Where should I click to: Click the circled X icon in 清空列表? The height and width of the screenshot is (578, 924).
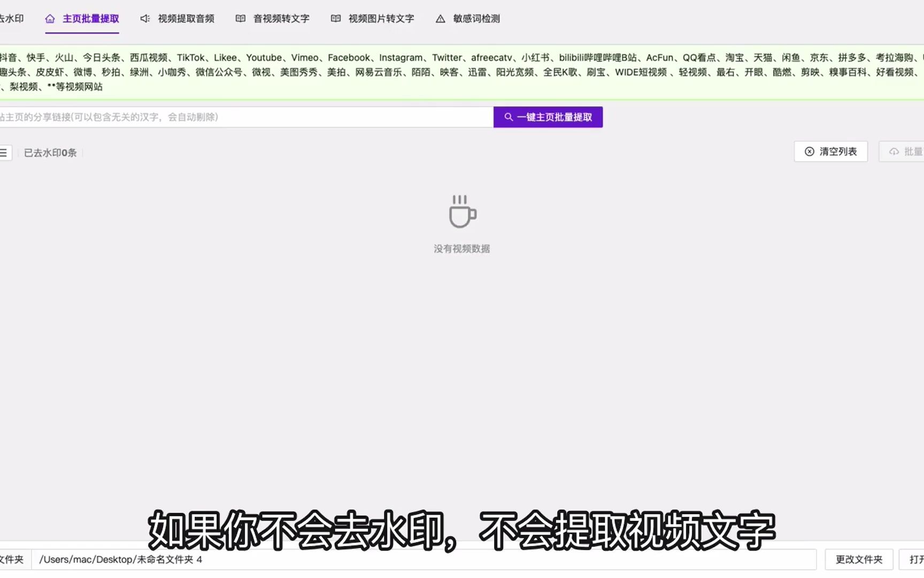tap(810, 151)
